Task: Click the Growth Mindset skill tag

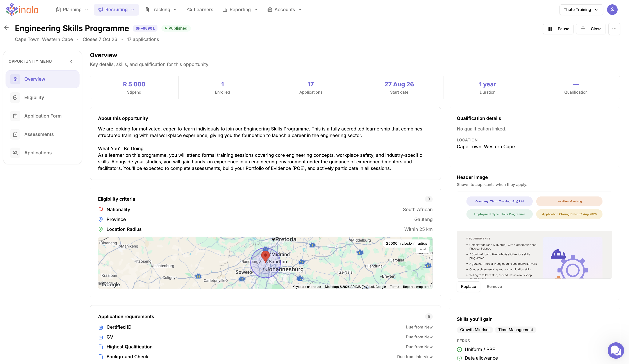Action: tap(475, 330)
